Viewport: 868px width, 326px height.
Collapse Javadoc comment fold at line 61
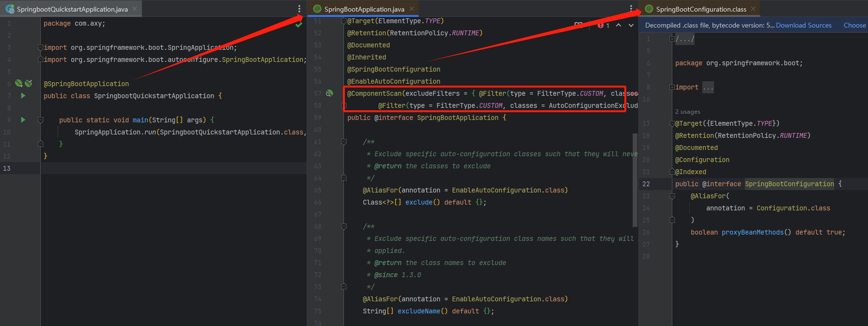click(344, 142)
